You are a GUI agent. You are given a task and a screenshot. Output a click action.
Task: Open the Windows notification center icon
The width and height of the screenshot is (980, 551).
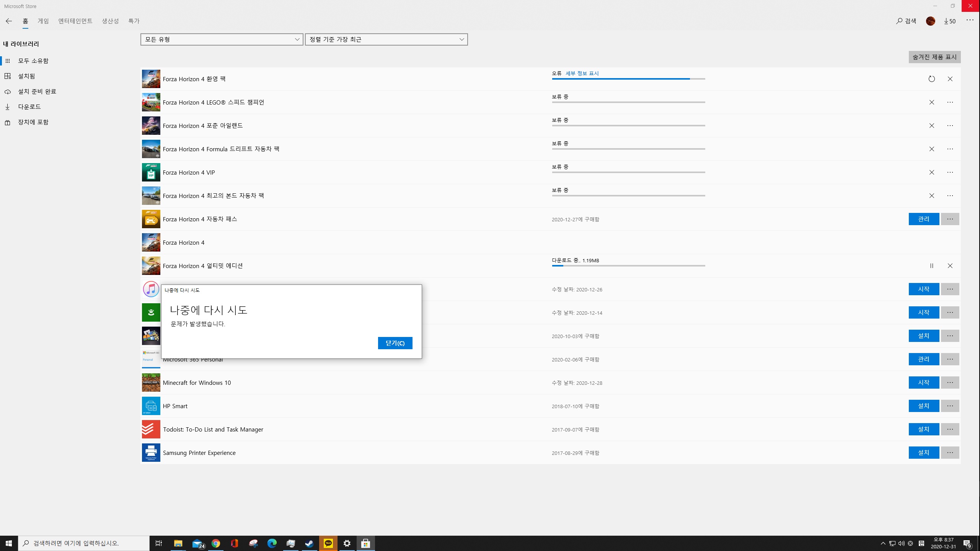(x=967, y=543)
